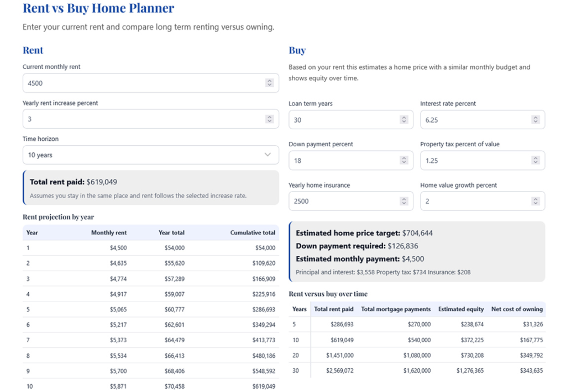566x392 pixels.
Task: Click the Loan term years stepper arrows
Action: point(403,120)
